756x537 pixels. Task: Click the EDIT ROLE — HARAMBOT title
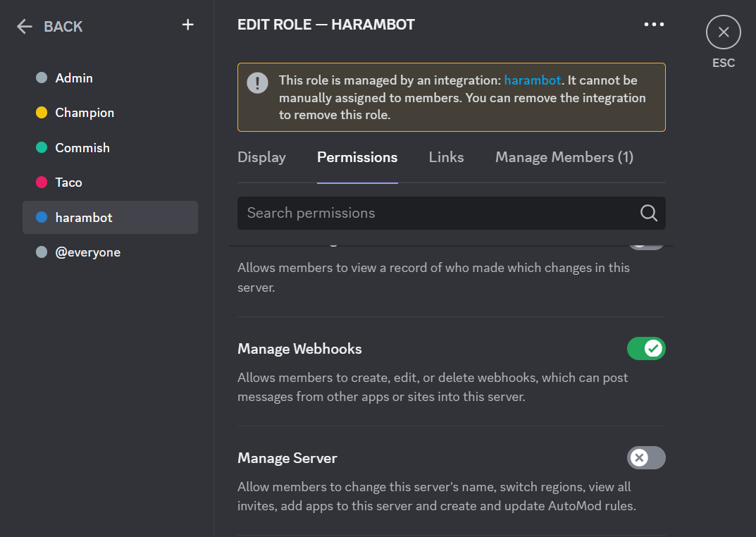(x=326, y=25)
